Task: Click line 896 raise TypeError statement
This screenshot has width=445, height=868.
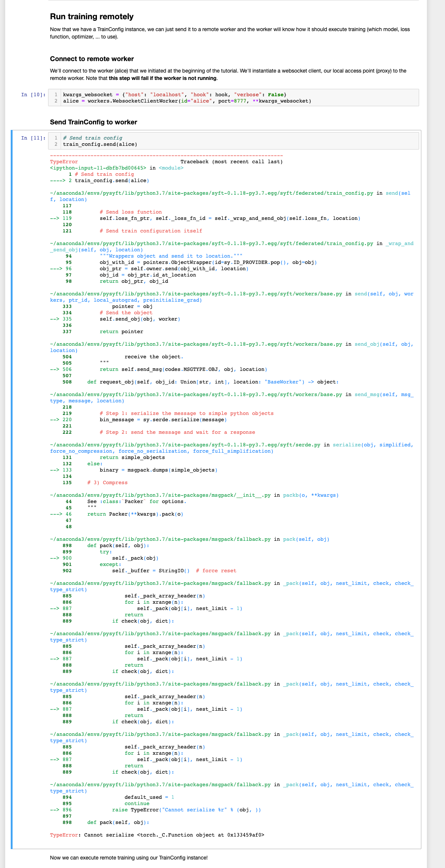Action: (x=155, y=810)
